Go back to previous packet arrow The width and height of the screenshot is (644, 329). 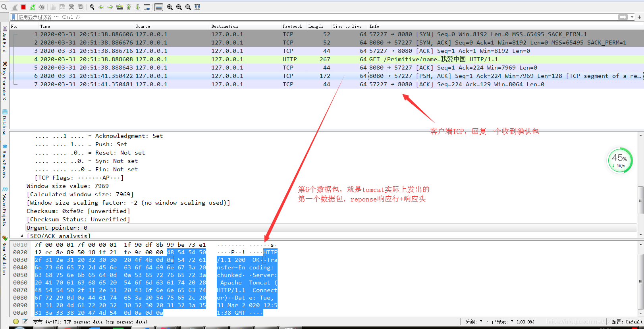point(101,7)
